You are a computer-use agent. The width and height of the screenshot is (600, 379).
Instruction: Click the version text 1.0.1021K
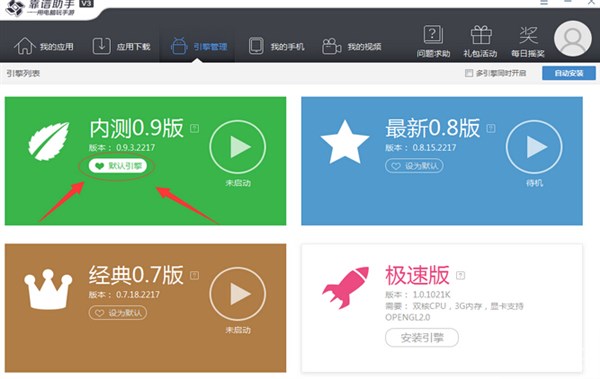tap(431, 294)
